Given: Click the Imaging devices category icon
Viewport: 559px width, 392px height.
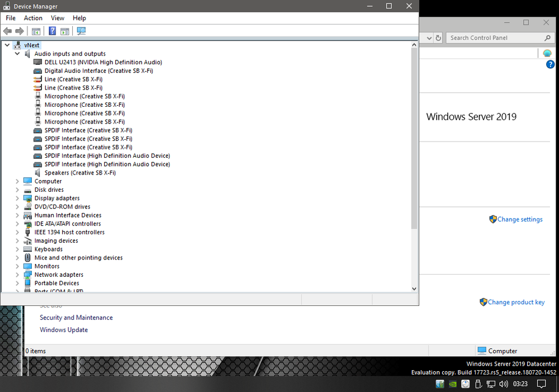Looking at the screenshot, I should click(x=27, y=241).
